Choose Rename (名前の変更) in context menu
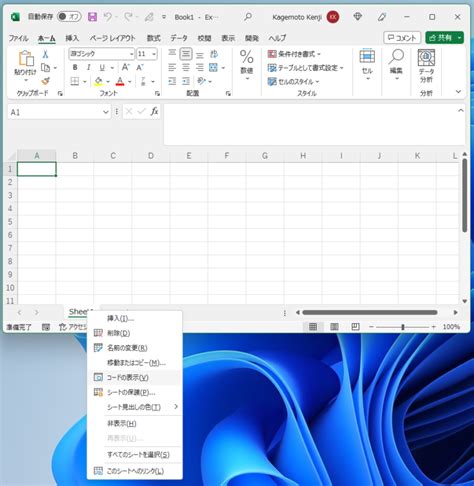 pos(135,348)
